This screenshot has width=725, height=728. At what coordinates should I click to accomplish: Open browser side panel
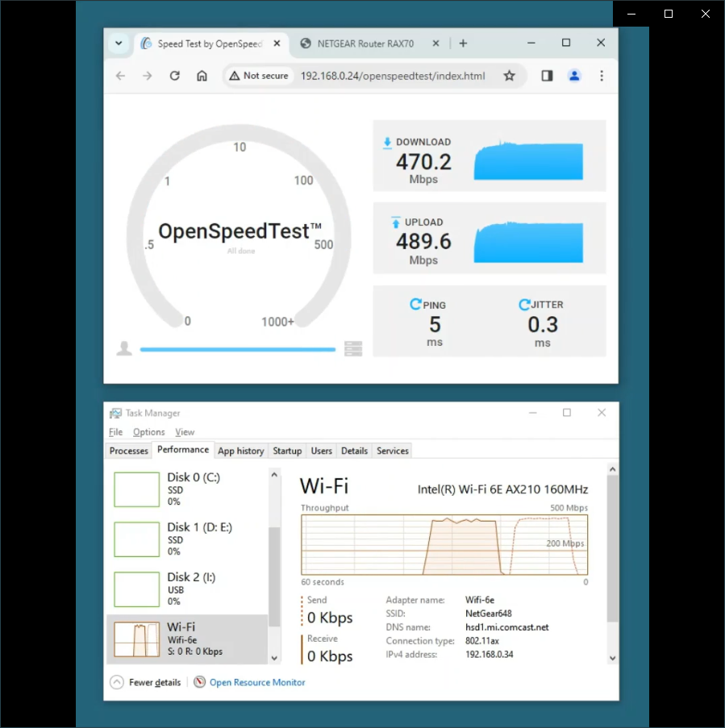click(547, 76)
